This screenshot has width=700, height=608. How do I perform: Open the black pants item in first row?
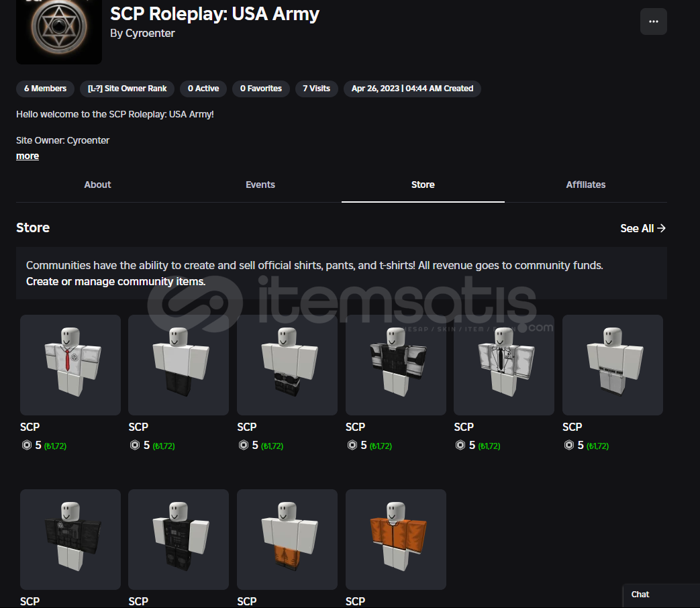179,365
